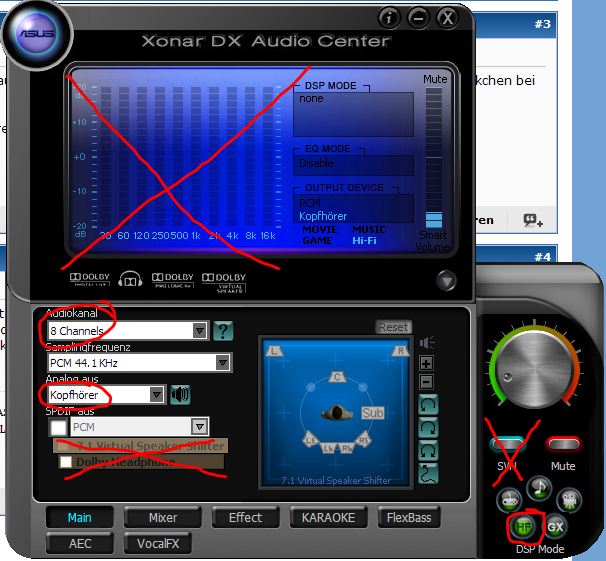The height and width of the screenshot is (561, 606).
Task: Click the display's Mute volume bar
Action: pos(434,158)
